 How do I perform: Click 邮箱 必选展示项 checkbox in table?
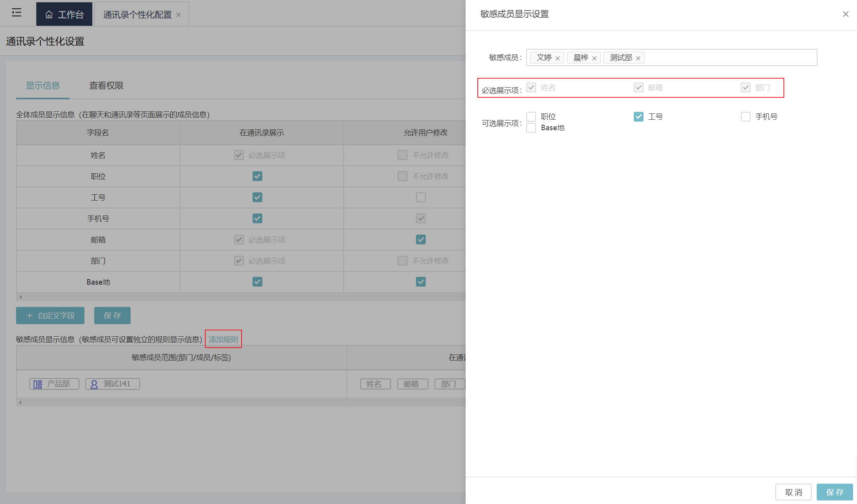[239, 240]
